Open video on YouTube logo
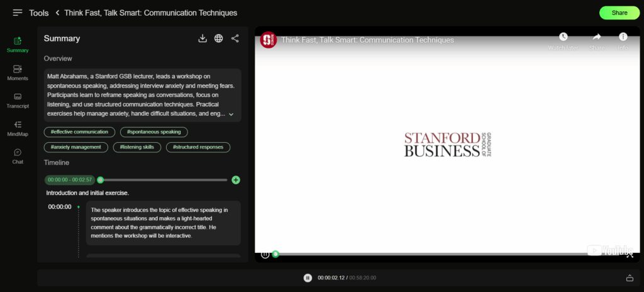The height and width of the screenshot is (292, 644). 610,250
